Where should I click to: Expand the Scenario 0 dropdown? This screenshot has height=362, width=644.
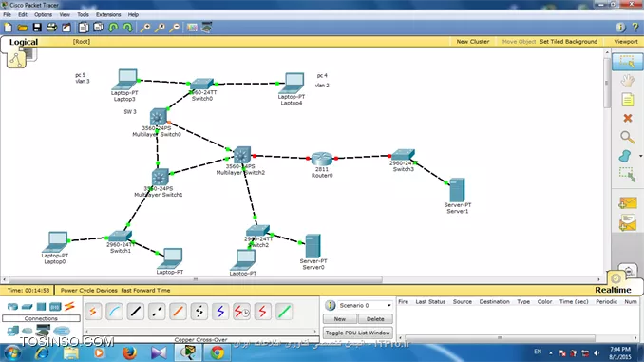(x=388, y=305)
